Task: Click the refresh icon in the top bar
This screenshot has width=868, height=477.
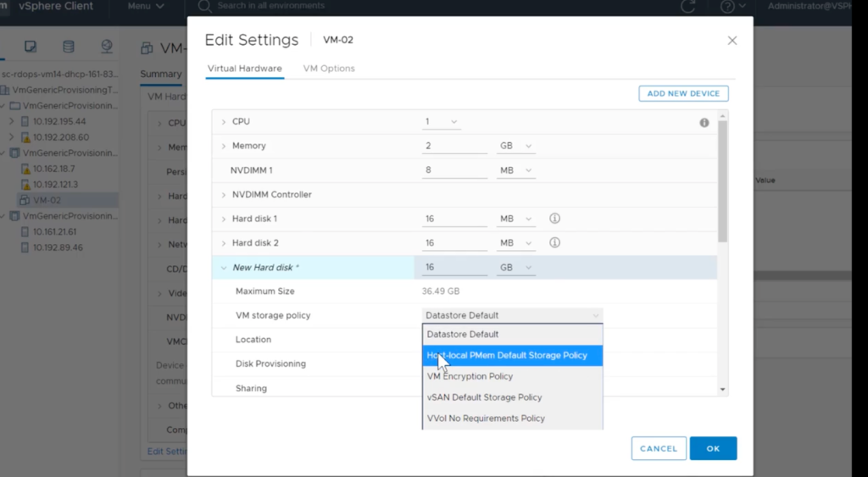Action: [688, 7]
